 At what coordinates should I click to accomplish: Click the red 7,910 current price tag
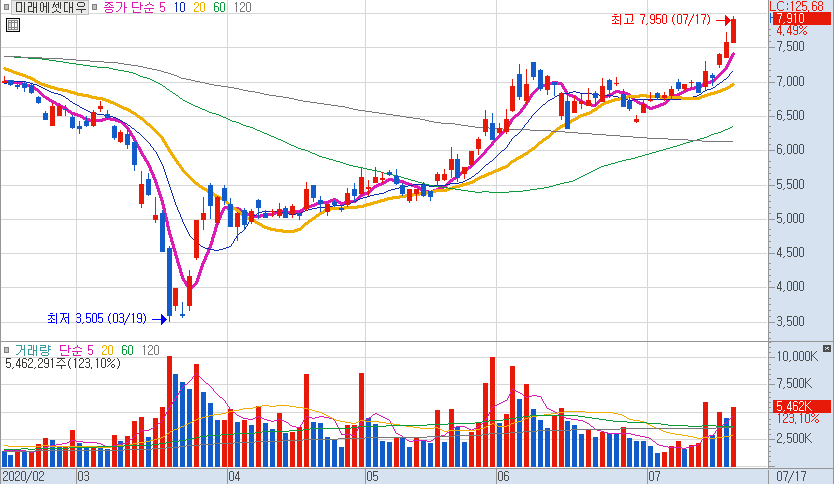click(x=802, y=19)
